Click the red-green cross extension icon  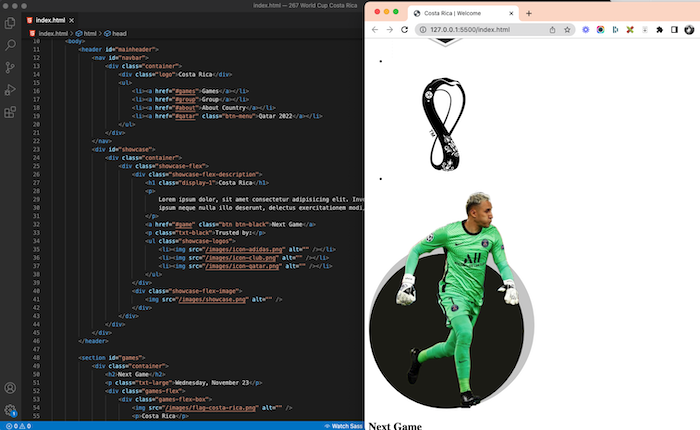[630, 29]
